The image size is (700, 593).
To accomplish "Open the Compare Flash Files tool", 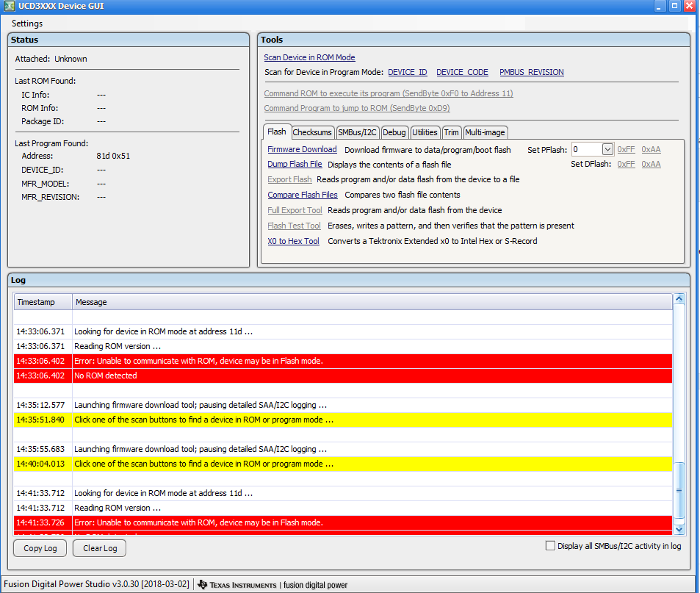I will pyautogui.click(x=302, y=195).
